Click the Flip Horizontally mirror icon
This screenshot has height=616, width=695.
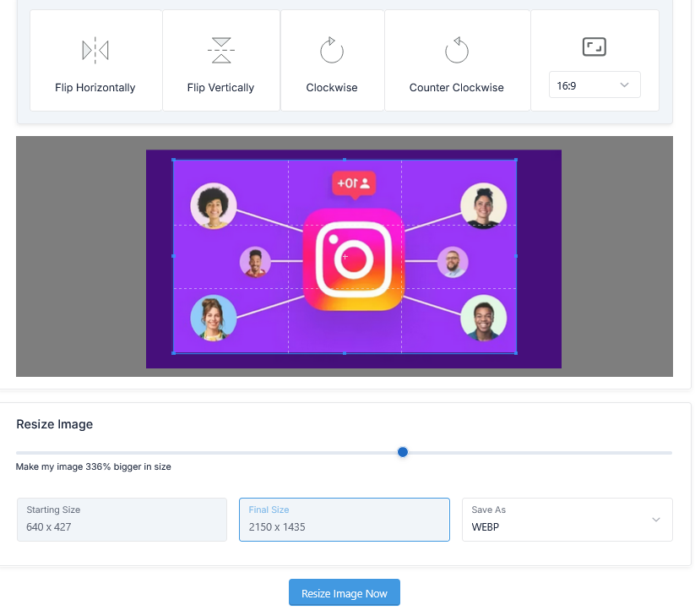coord(95,50)
